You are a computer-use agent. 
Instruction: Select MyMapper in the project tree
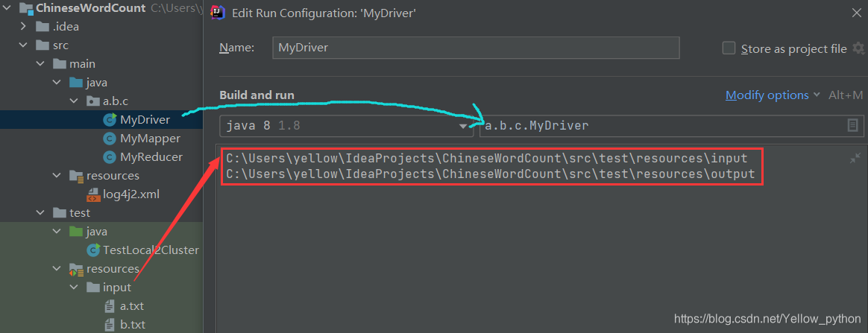click(x=150, y=139)
